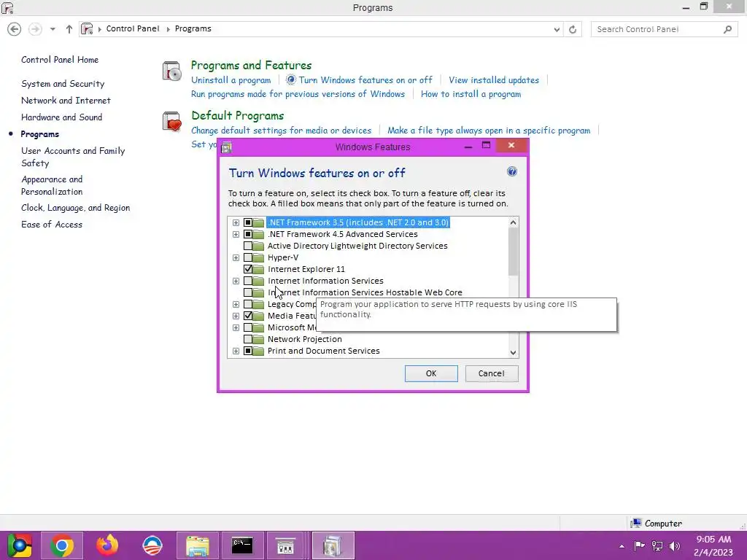Enable Active Directory Lightweight Directory Services
This screenshot has width=747, height=560.
pyautogui.click(x=248, y=246)
